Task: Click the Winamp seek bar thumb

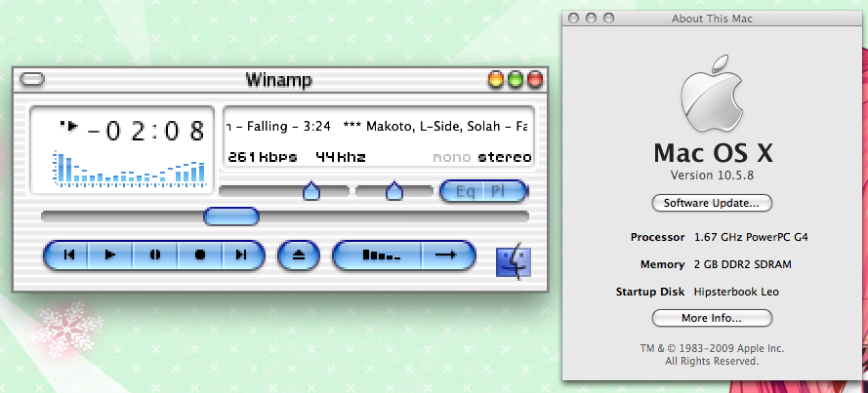Action: coord(230,216)
